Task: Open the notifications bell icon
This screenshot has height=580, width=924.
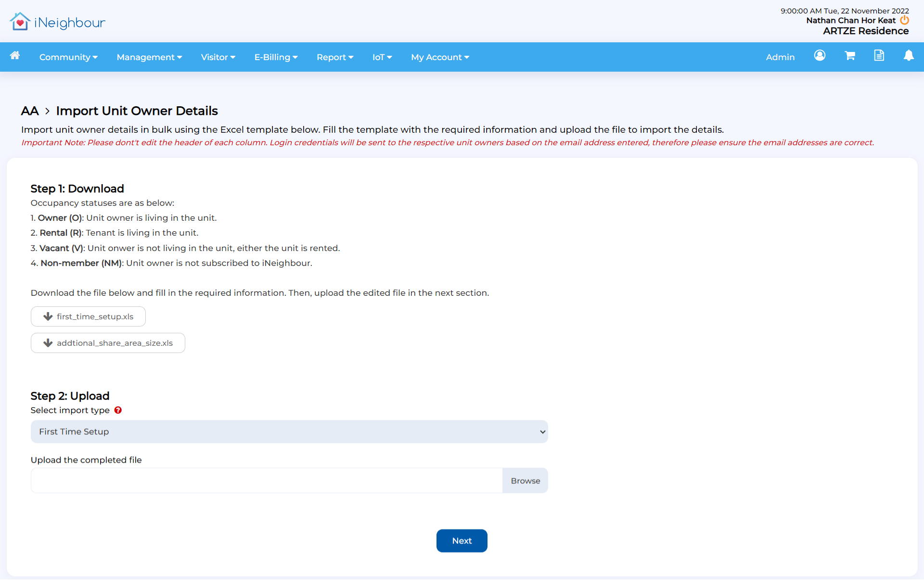Action: click(x=908, y=56)
